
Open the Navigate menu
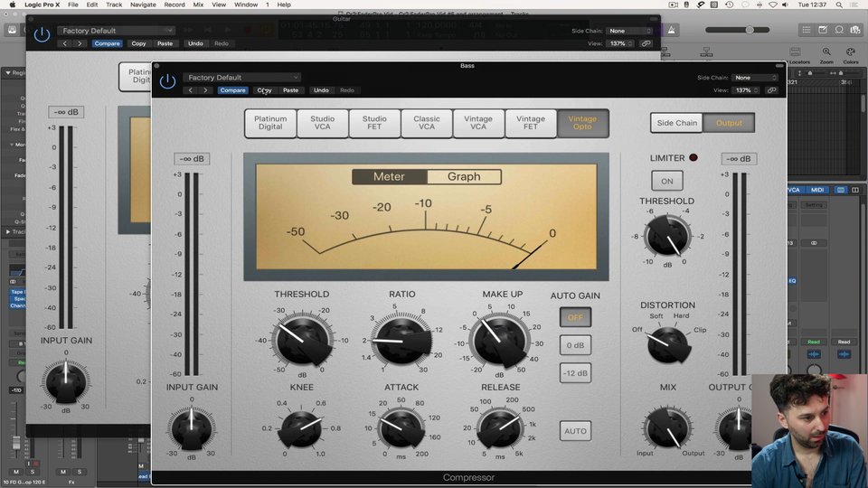tap(143, 5)
